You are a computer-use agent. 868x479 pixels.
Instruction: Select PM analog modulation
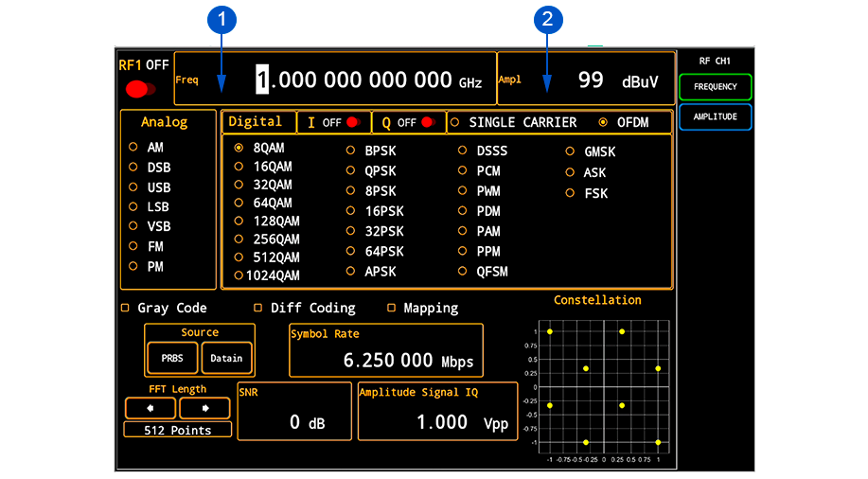tap(133, 266)
